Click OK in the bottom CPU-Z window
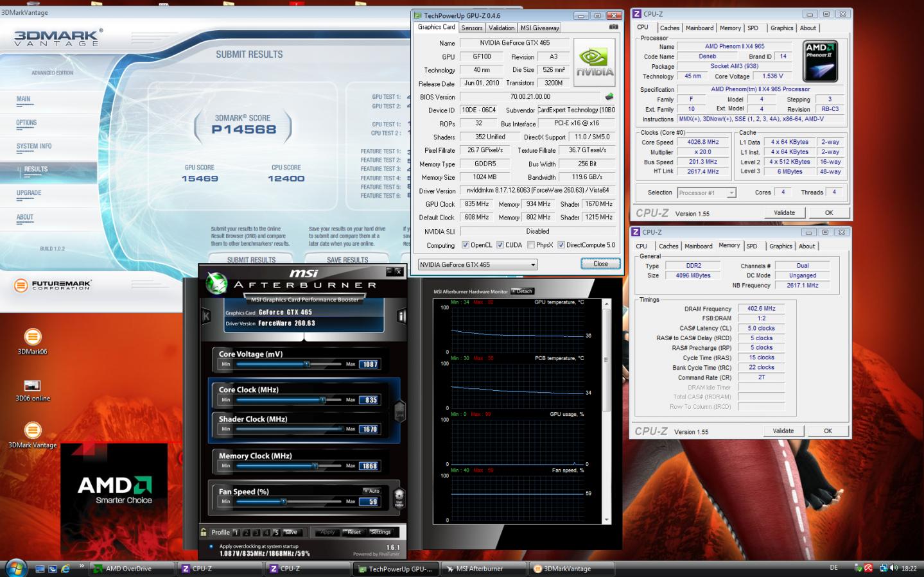 click(828, 431)
